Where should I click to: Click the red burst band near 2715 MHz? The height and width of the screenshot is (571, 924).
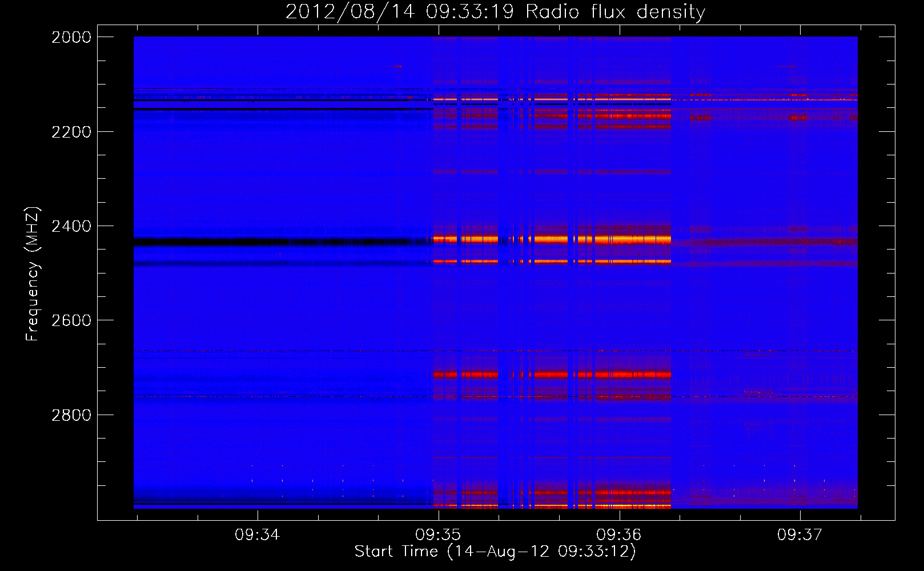coord(552,375)
